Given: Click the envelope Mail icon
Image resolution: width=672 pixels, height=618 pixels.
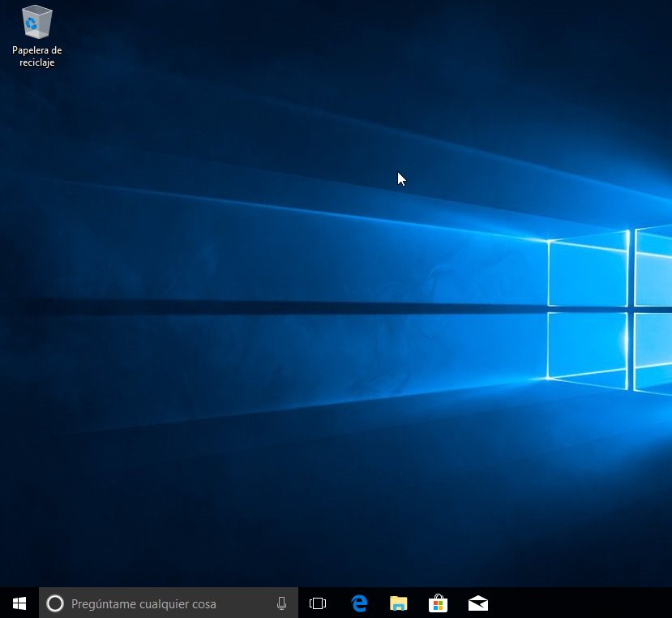Looking at the screenshot, I should click(x=477, y=603).
